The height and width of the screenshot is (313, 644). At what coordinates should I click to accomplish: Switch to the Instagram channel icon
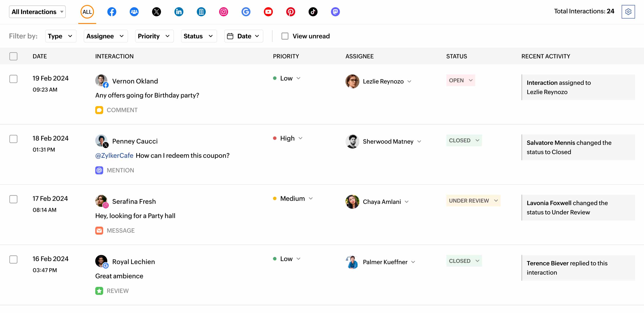(223, 12)
